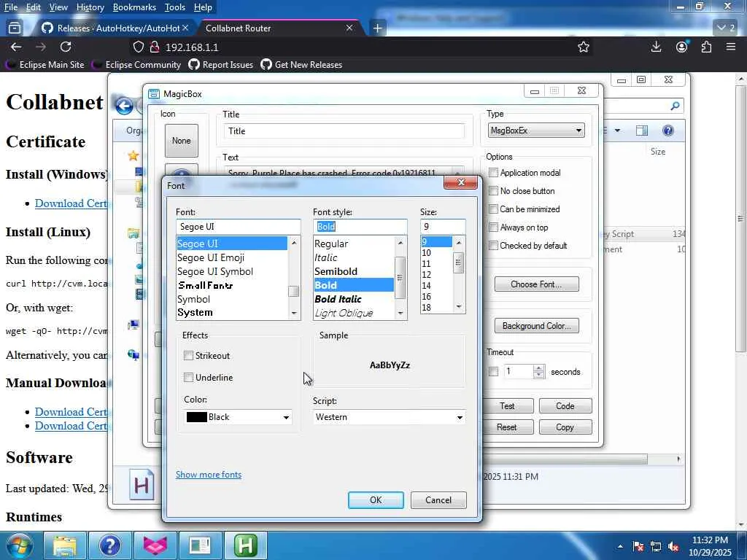The image size is (747, 560).
Task: Click the font list down arrow
Action: [294, 314]
